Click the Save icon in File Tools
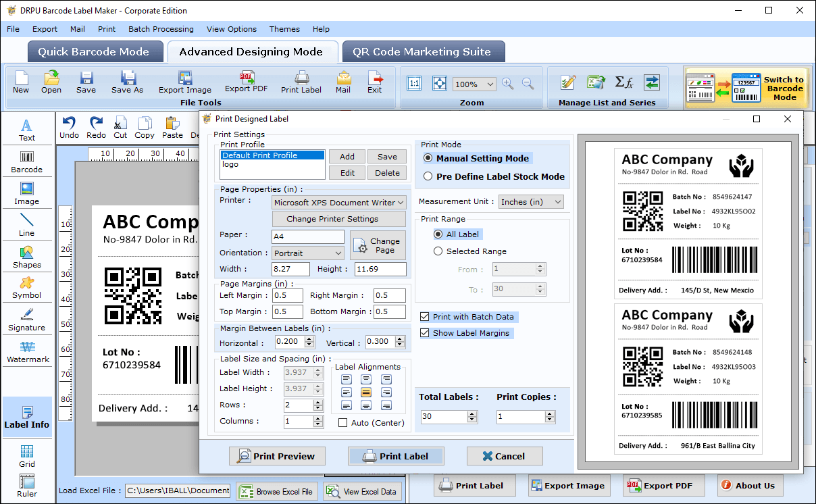The height and width of the screenshot is (504, 816). (x=86, y=82)
